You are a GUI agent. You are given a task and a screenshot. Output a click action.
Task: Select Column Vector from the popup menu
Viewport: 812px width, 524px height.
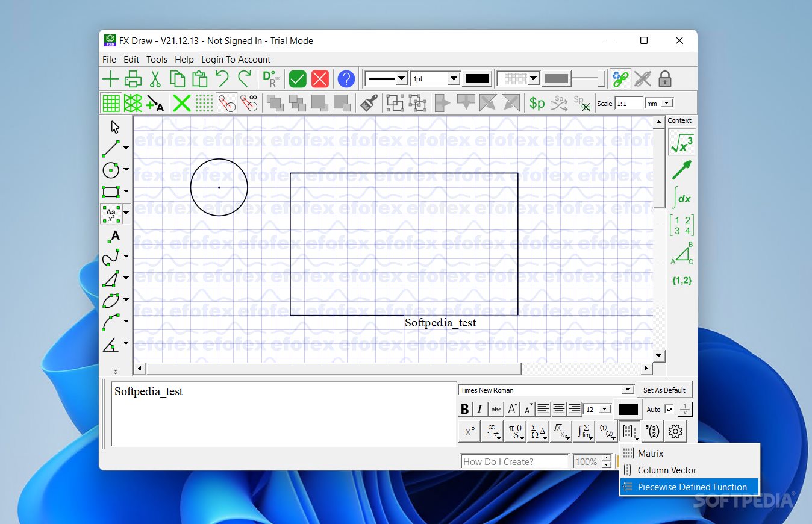[689, 470]
